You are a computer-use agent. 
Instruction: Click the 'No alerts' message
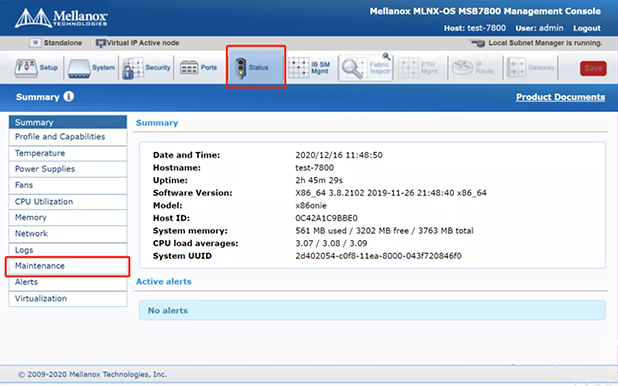pos(168,311)
